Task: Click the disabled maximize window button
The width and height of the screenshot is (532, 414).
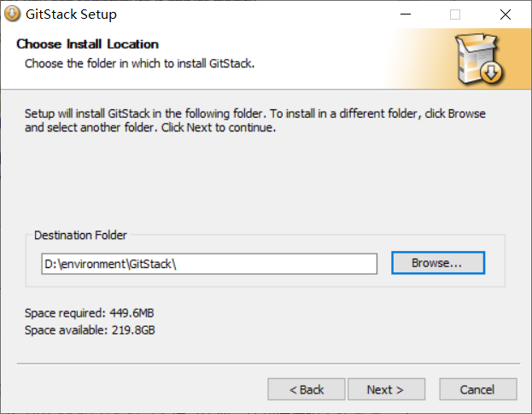Action: 455,15
